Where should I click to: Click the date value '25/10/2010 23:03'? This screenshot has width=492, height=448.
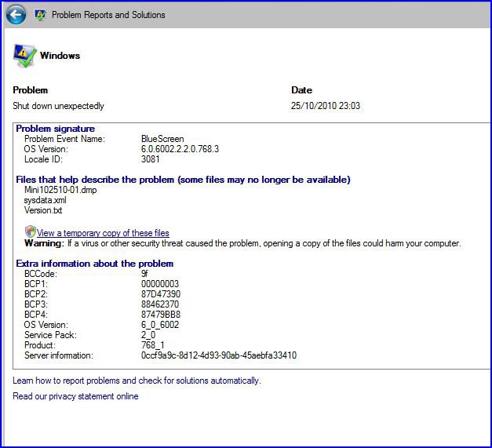[326, 106]
